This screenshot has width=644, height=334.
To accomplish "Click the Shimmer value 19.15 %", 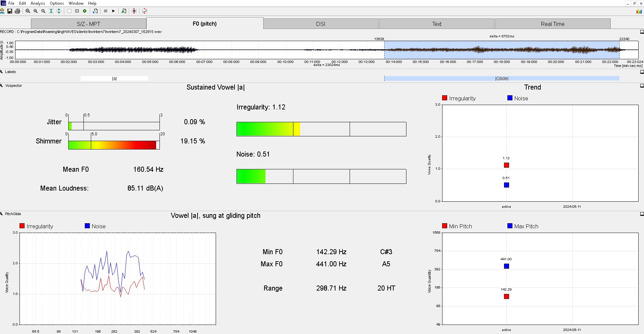I will [x=193, y=141].
